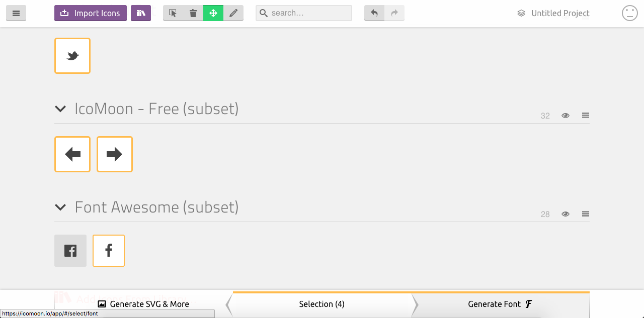Open the Font Awesome set options menu
Image resolution: width=644 pixels, height=318 pixels.
pyautogui.click(x=585, y=214)
